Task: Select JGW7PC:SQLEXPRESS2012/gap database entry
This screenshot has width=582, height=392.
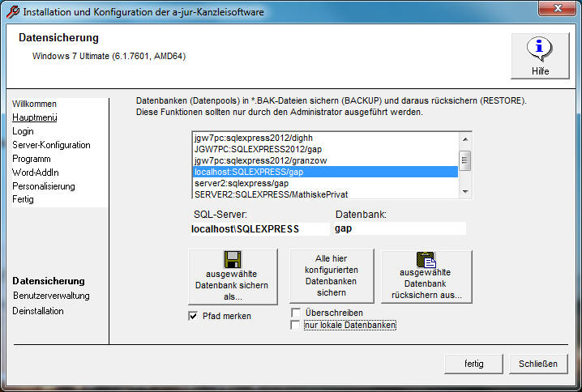Action: pyautogui.click(x=326, y=150)
